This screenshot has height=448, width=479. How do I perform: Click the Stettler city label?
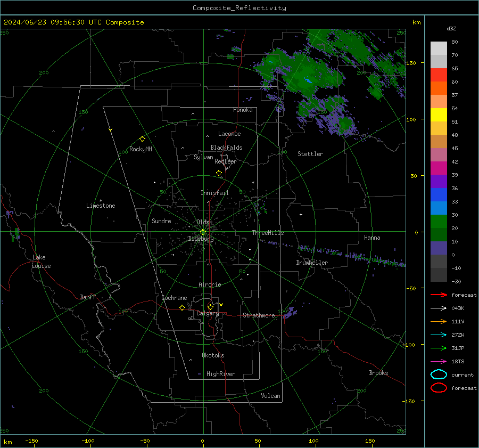point(310,154)
